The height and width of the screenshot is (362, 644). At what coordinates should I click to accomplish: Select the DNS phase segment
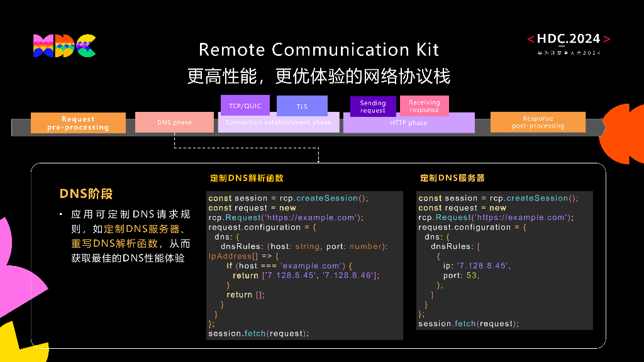coord(174,122)
